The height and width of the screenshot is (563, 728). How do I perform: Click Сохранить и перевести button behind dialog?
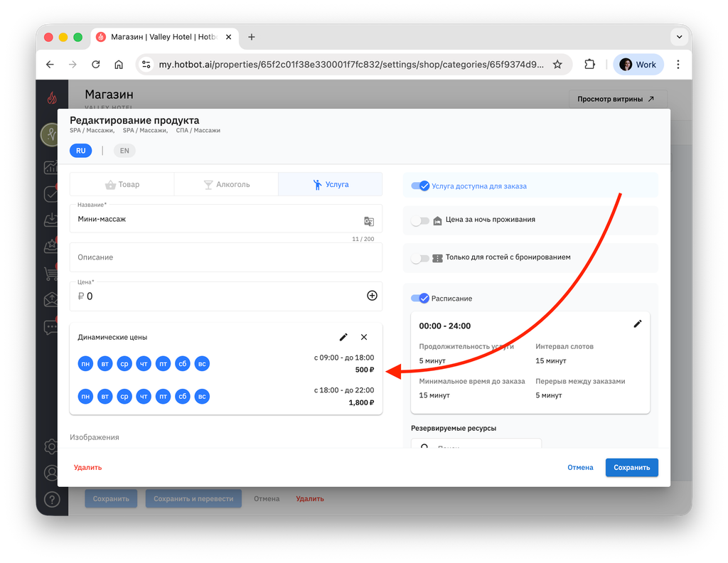(193, 498)
